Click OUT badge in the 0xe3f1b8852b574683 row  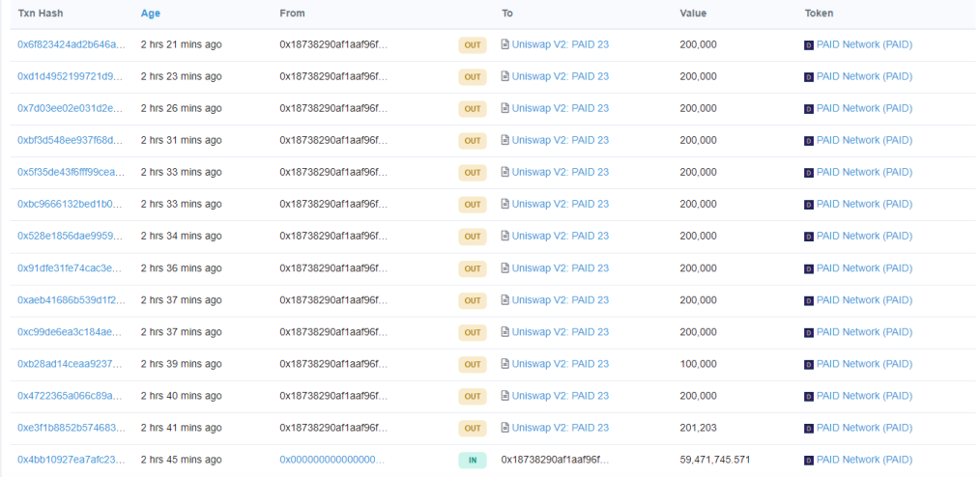[473, 429]
